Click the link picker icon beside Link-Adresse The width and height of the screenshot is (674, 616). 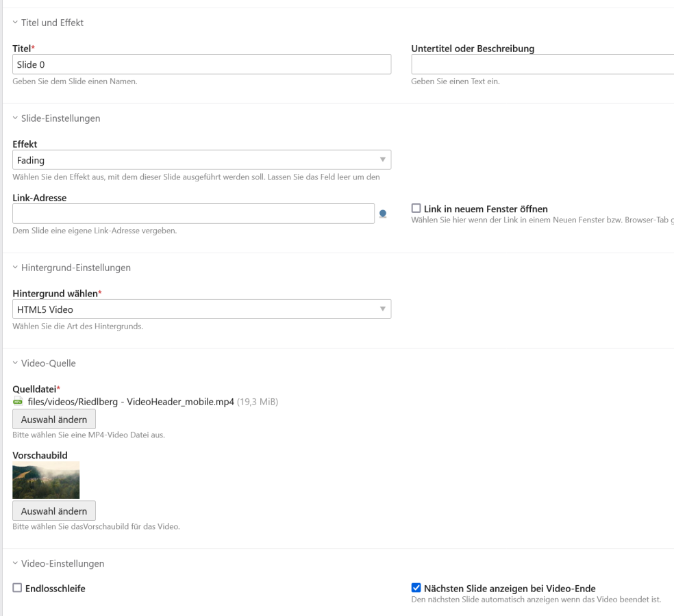tap(383, 214)
